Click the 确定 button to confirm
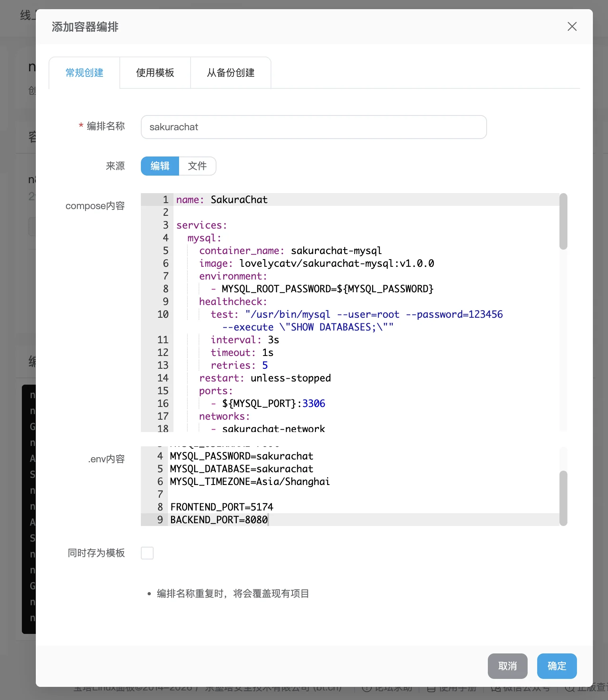 [x=557, y=666]
